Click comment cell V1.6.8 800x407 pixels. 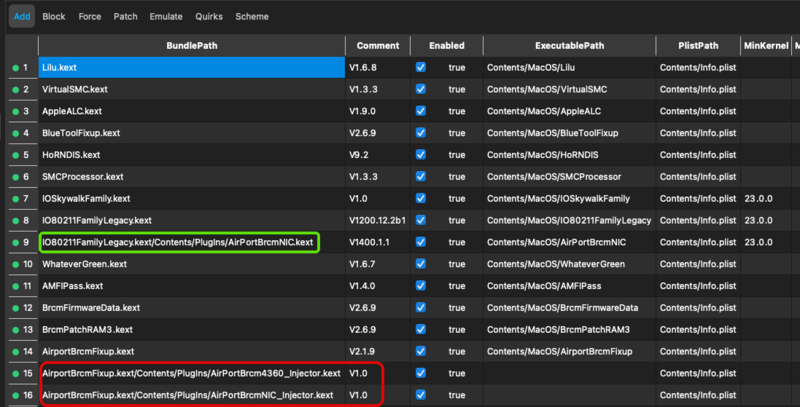pos(378,67)
